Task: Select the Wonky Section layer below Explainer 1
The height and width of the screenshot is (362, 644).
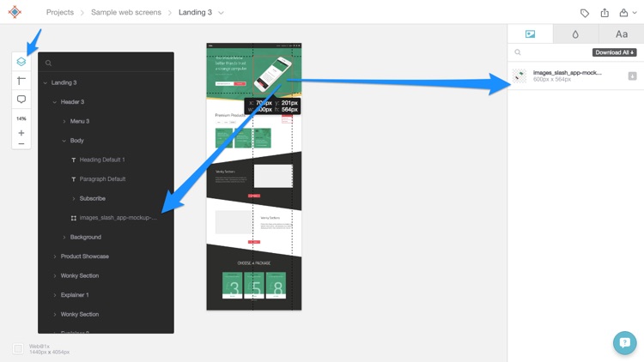Action: click(x=80, y=314)
